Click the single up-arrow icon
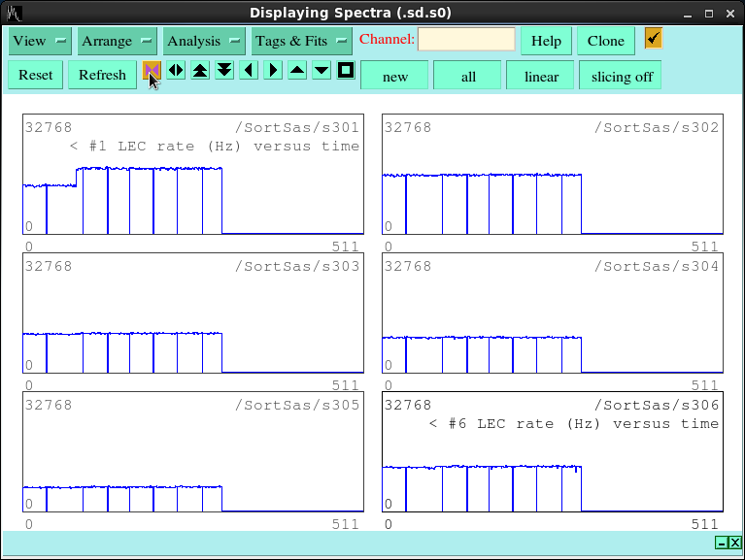This screenshot has width=745, height=560. [297, 71]
